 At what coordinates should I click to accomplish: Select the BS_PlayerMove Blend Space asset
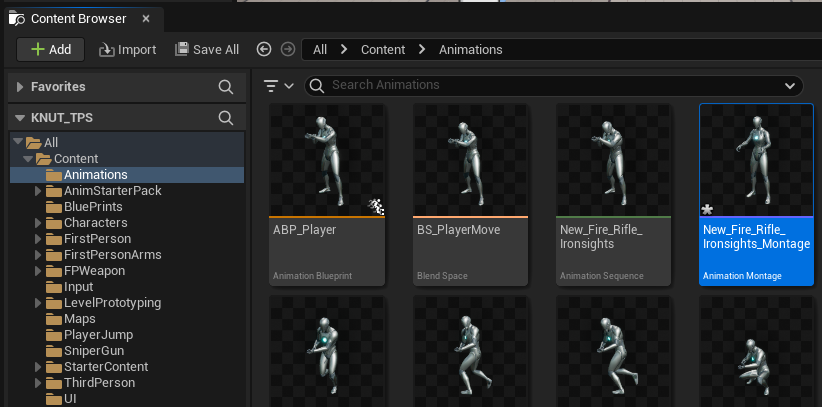pos(470,195)
